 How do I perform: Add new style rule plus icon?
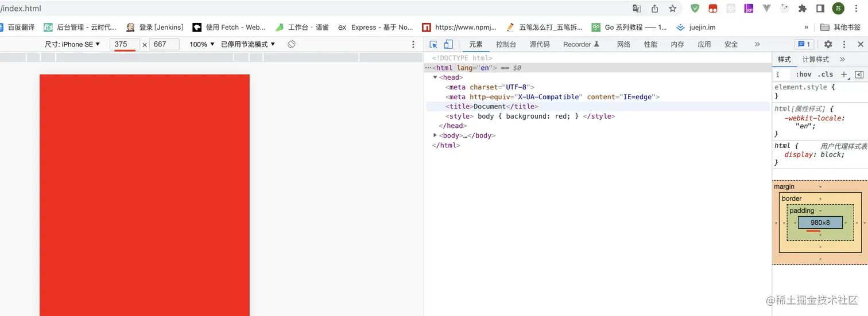844,75
